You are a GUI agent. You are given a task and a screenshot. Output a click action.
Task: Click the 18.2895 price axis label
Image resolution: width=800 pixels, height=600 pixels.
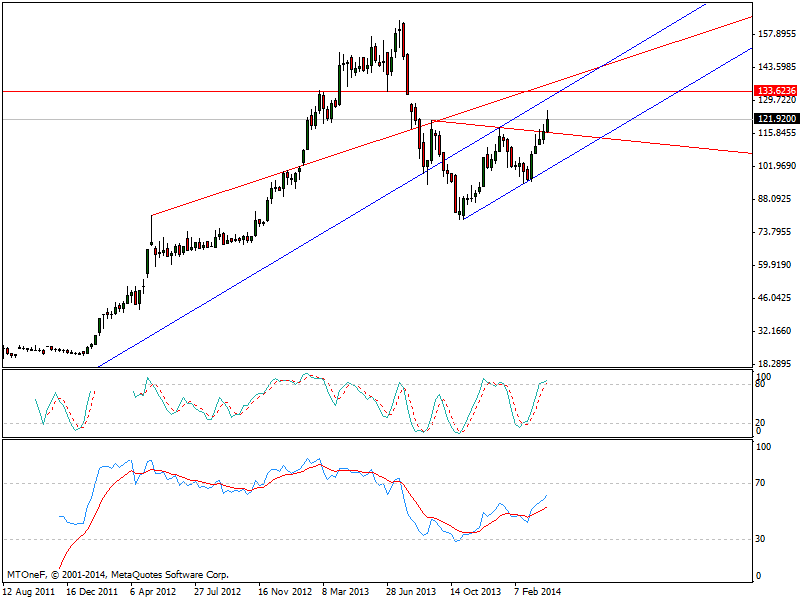(x=777, y=364)
